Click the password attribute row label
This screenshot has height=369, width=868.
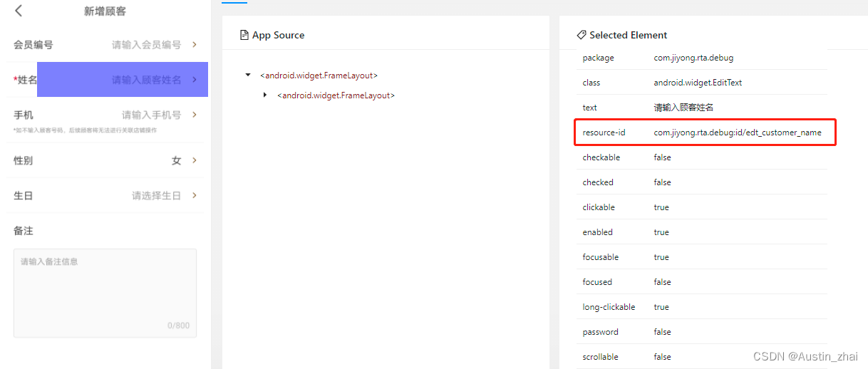pyautogui.click(x=600, y=332)
